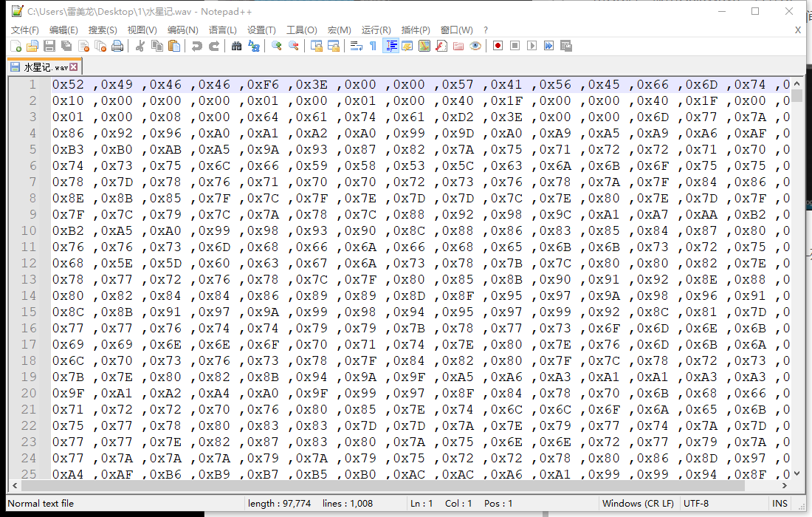Click the horizontal scrollbar thumb
Viewport: 812px width, 517px height.
(x=382, y=485)
